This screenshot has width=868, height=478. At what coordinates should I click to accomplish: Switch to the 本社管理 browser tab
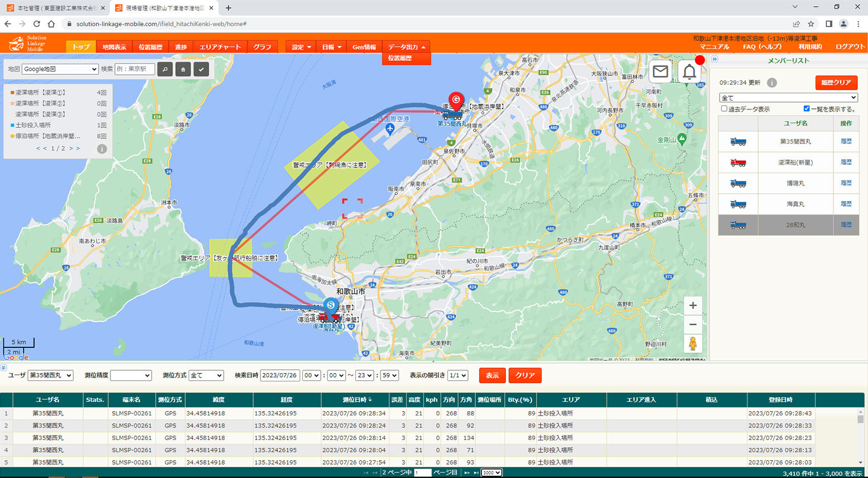pos(56,8)
